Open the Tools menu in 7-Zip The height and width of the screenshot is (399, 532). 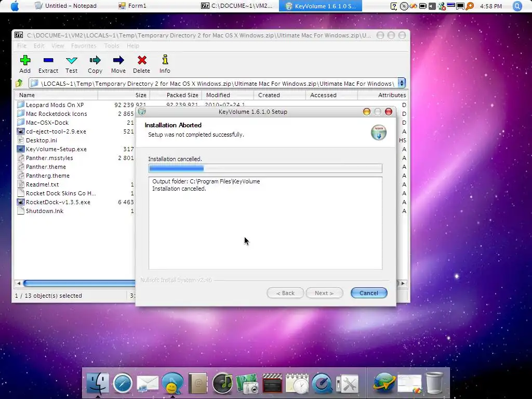pyautogui.click(x=112, y=46)
